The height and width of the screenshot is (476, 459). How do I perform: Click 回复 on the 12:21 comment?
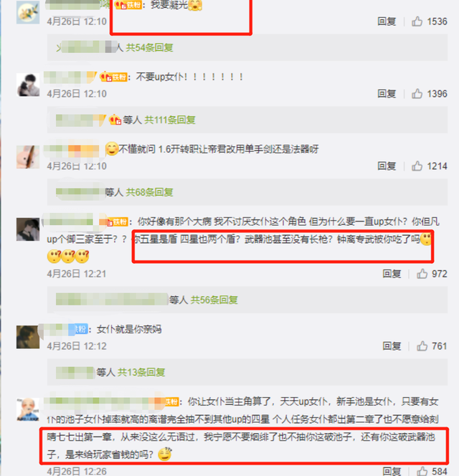pos(392,274)
